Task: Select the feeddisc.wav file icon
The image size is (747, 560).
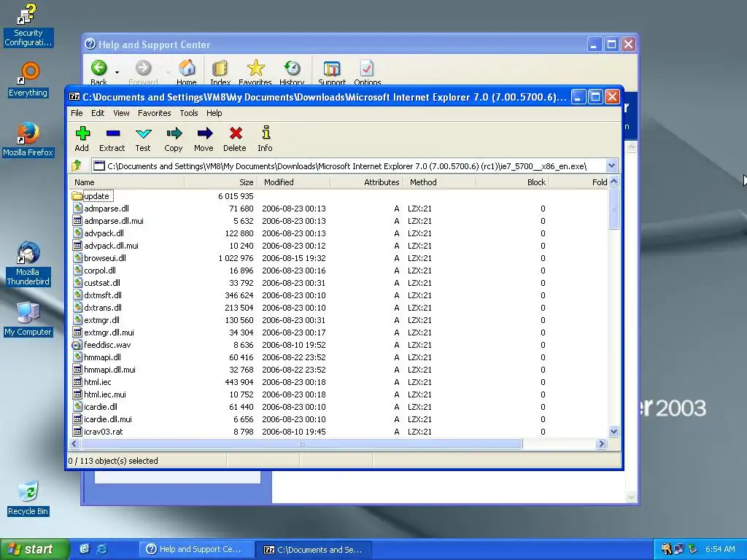Action: 77,345
